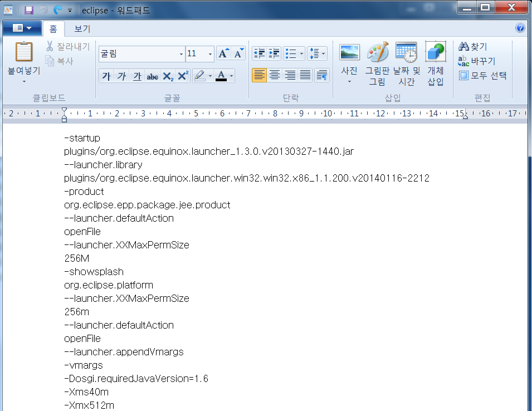The height and width of the screenshot is (411, 532).
Task: Click the line '-vmargs'
Action: (x=84, y=365)
